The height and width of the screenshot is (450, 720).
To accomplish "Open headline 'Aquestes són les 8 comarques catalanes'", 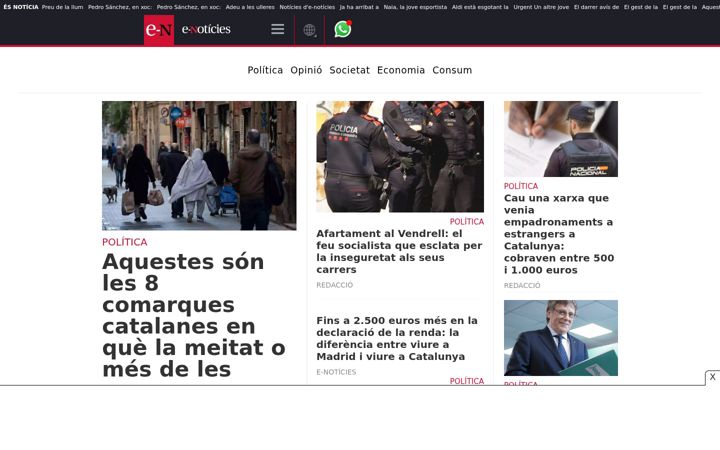I will tap(194, 315).
